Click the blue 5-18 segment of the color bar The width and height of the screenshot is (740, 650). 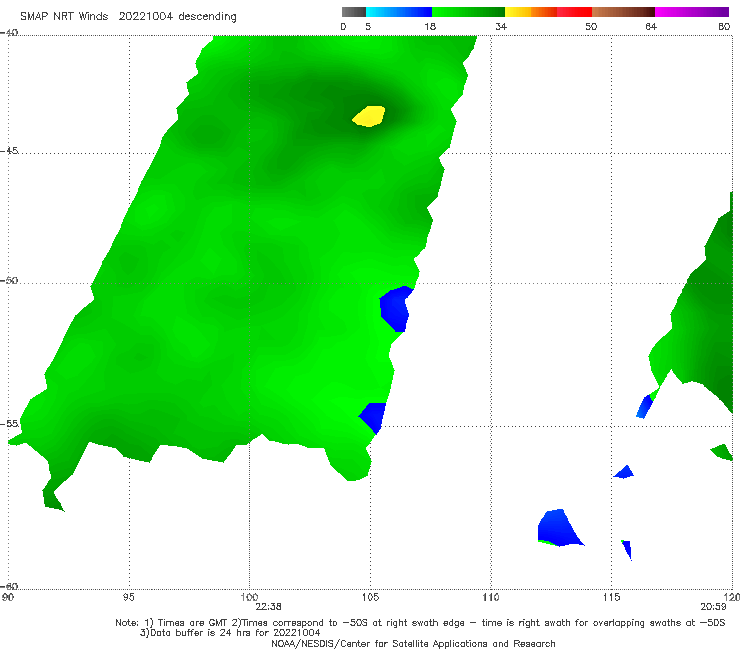[399, 12]
